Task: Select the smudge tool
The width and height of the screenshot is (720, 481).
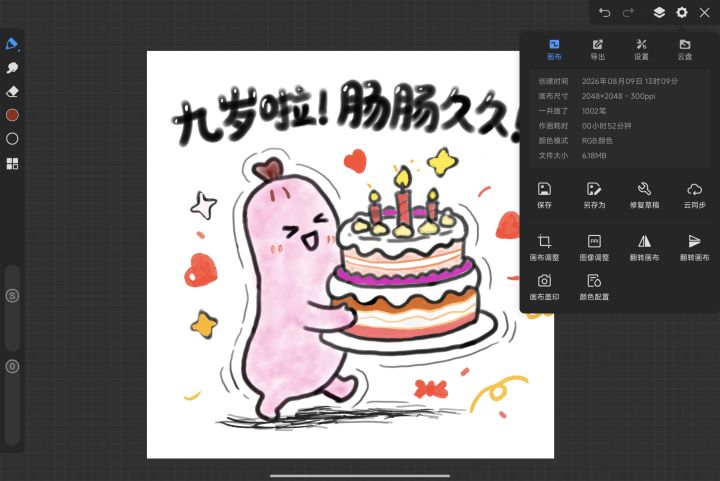Action: [12, 68]
